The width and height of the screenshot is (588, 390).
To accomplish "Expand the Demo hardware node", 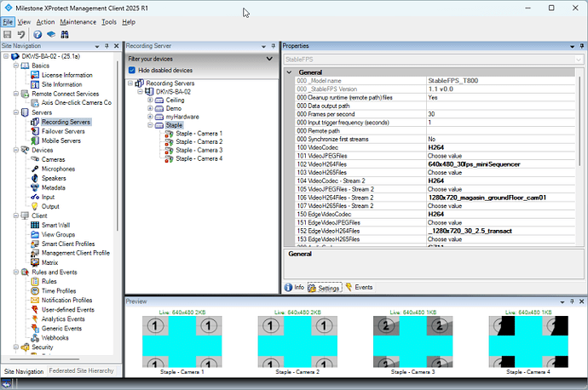I will tap(150, 108).
